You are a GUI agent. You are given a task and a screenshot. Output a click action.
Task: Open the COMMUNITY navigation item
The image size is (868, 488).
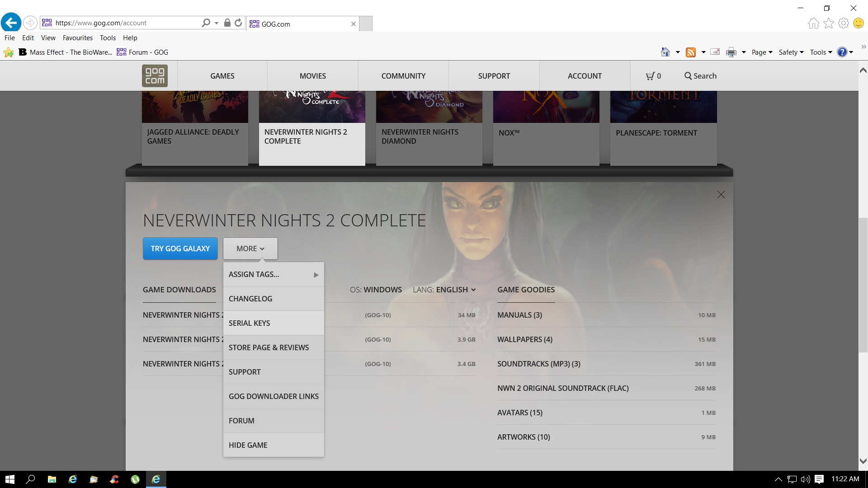(x=403, y=76)
